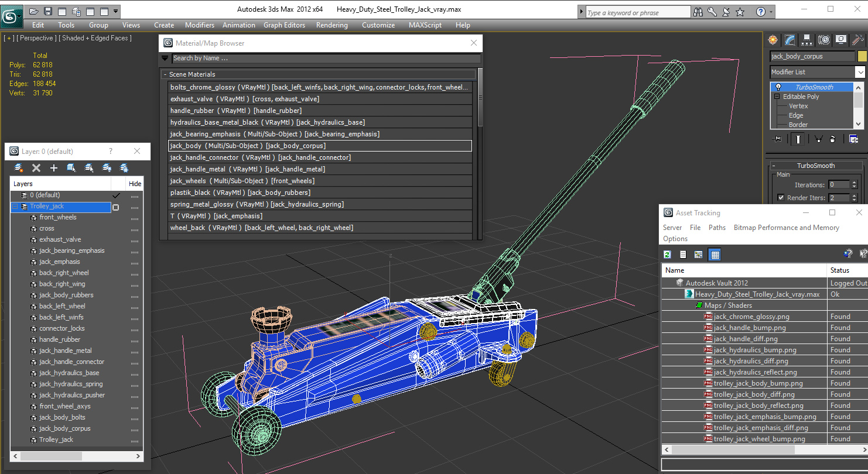Select jack_wheels material entry
The width and height of the screenshot is (868, 474).
click(x=320, y=181)
